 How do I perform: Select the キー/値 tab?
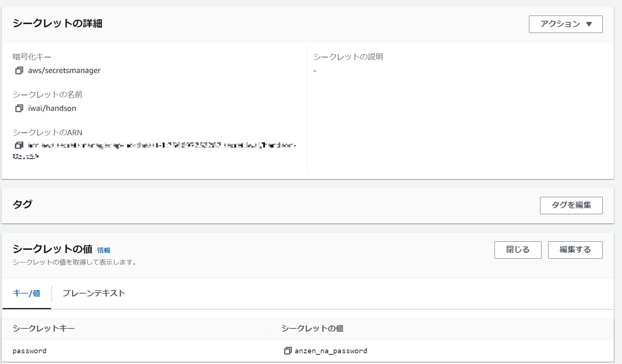click(26, 294)
